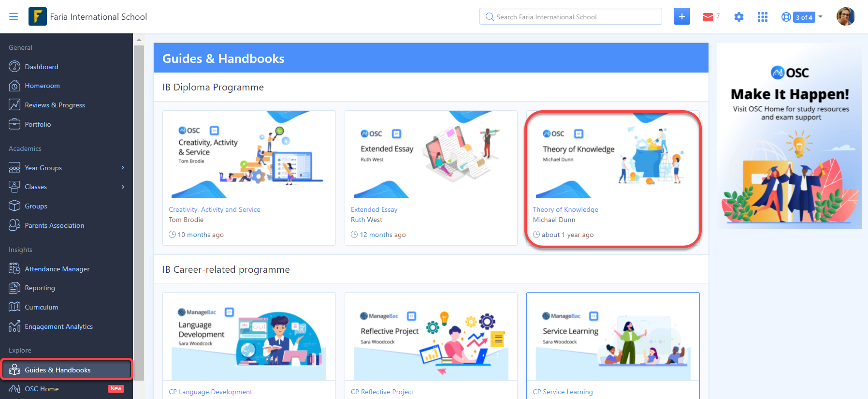Viewport: 868px width, 399px height.
Task: Click the Search Faria International School field
Action: click(571, 16)
